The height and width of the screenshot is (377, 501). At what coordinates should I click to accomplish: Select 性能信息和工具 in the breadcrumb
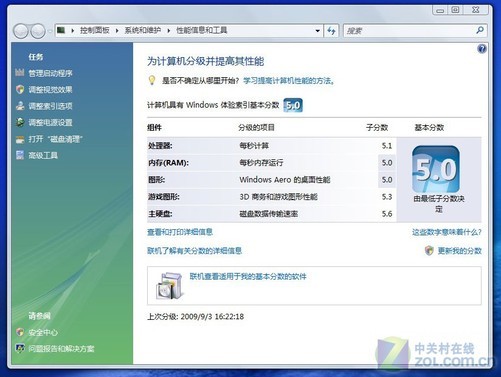point(202,30)
